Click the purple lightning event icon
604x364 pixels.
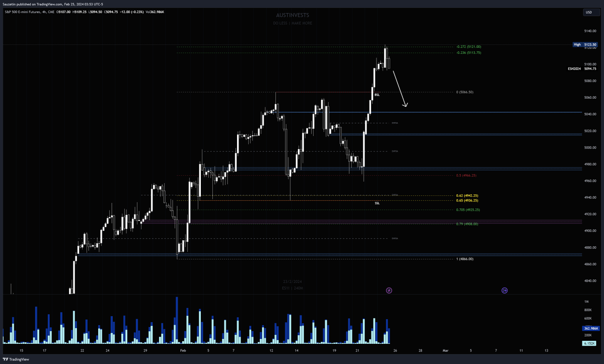pyautogui.click(x=389, y=290)
